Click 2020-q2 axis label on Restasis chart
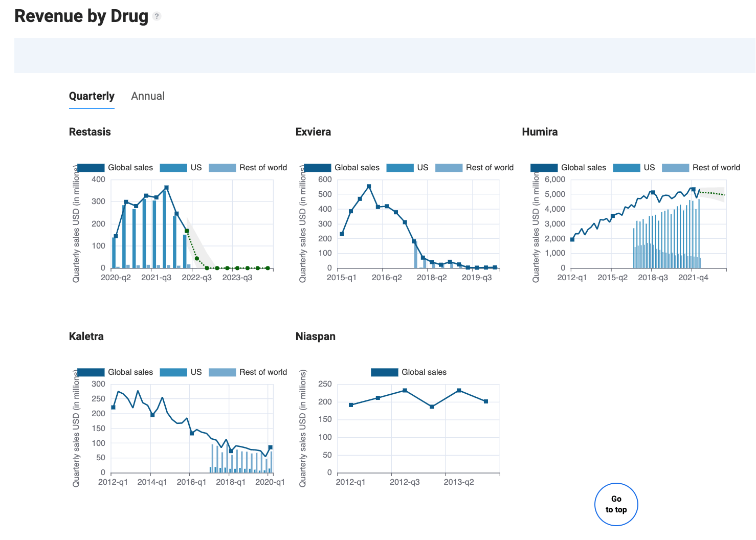This screenshot has width=756, height=540. tap(116, 278)
